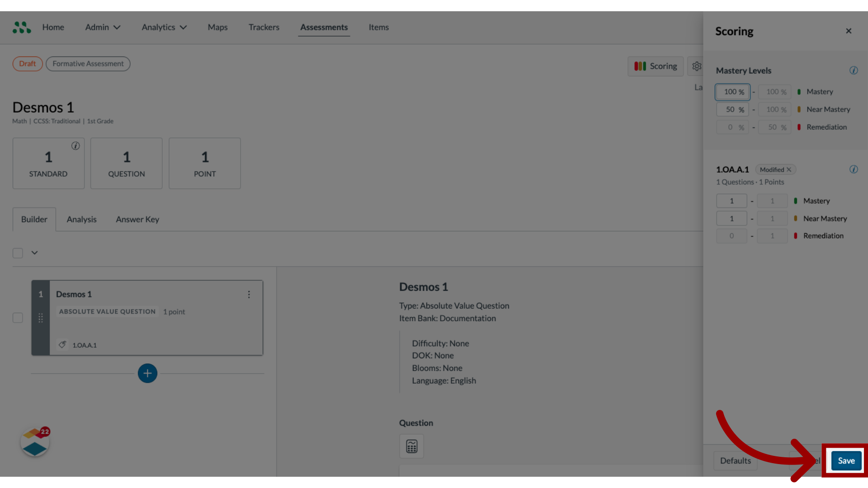The height and width of the screenshot is (488, 868).
Task: Open the Admin dropdown menu
Action: pyautogui.click(x=103, y=27)
